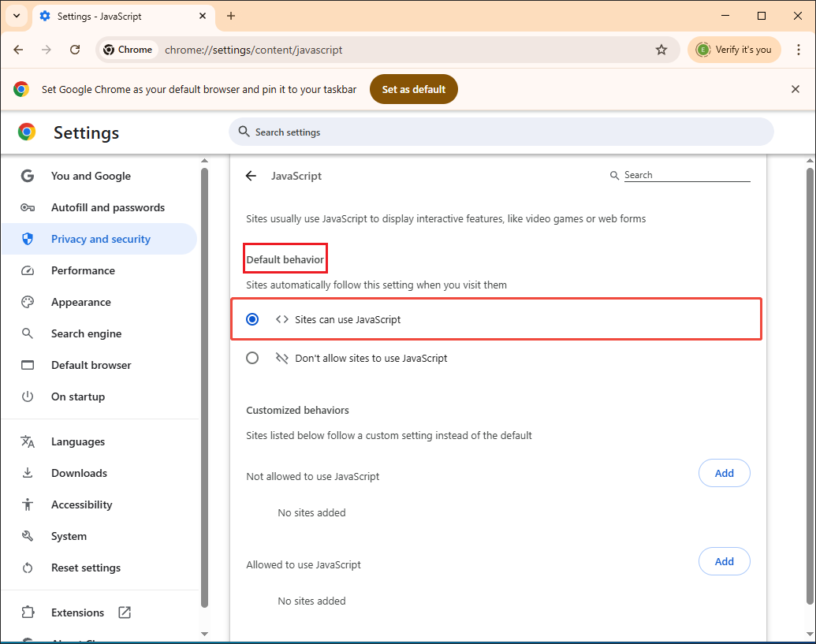Click Verify it's you profile button

tap(734, 49)
